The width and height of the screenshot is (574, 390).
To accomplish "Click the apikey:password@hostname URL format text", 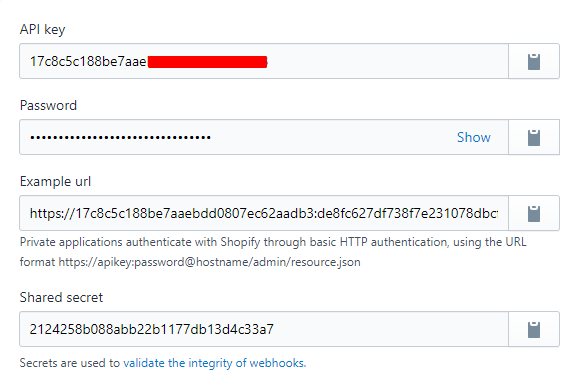I will (x=209, y=262).
